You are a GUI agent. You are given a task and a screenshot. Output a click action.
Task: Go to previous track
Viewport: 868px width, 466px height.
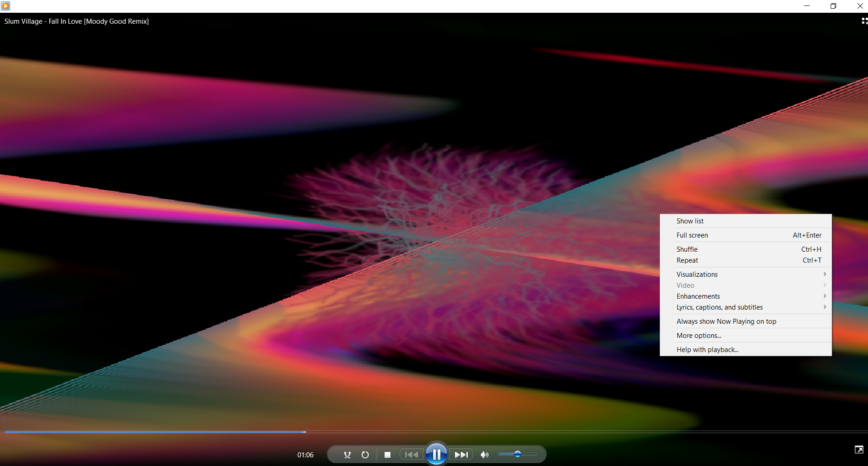[411, 455]
